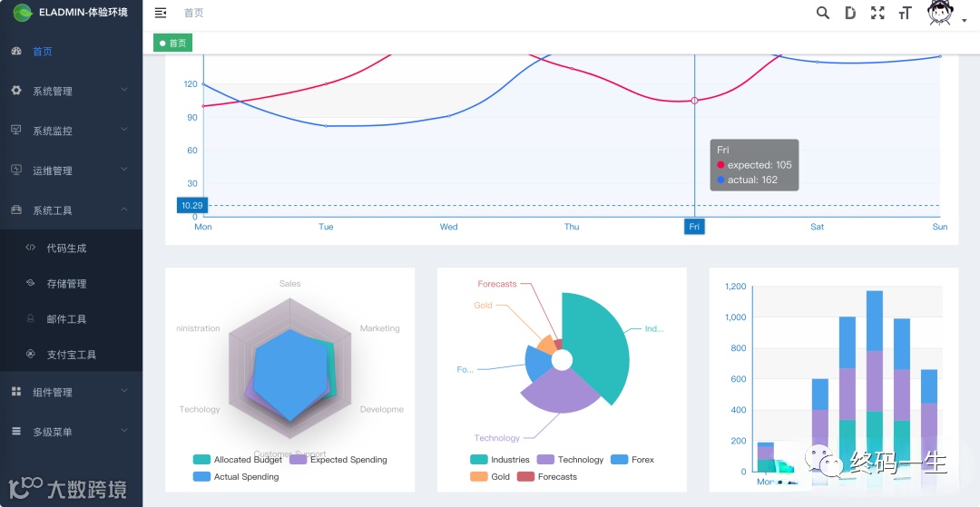Image resolution: width=980 pixels, height=507 pixels.
Task: Click the blue Actual Spending radar polygon
Action: tap(290, 375)
